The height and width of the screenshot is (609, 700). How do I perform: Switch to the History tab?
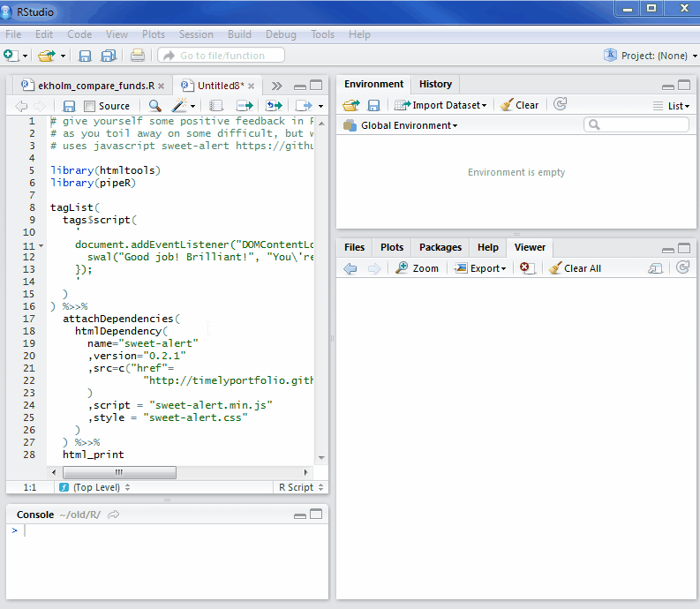pyautogui.click(x=435, y=84)
